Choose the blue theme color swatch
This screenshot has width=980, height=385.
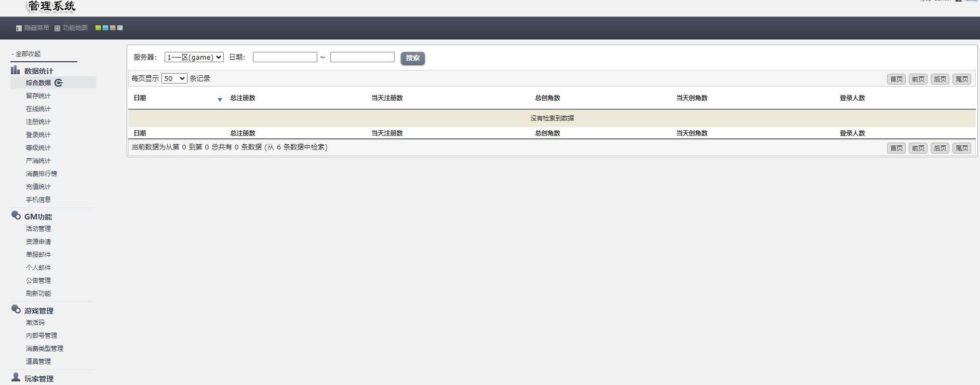coord(105,28)
